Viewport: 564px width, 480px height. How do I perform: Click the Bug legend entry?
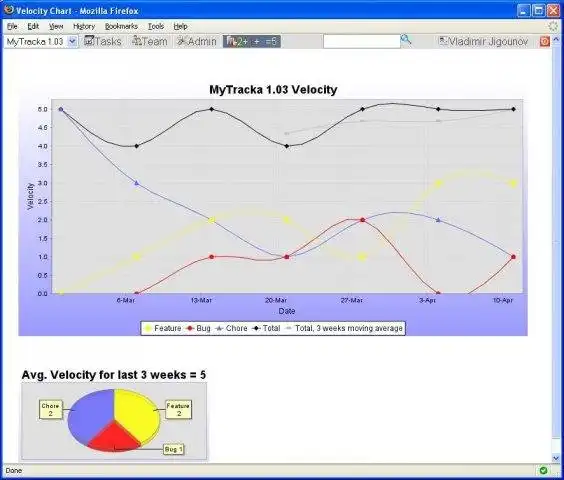198,328
